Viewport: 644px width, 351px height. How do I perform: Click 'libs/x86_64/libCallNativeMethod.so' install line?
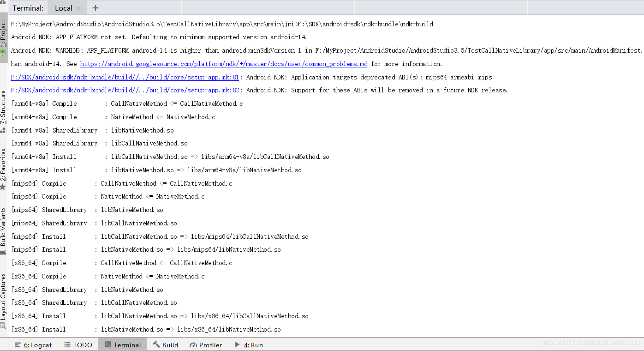(x=160, y=316)
